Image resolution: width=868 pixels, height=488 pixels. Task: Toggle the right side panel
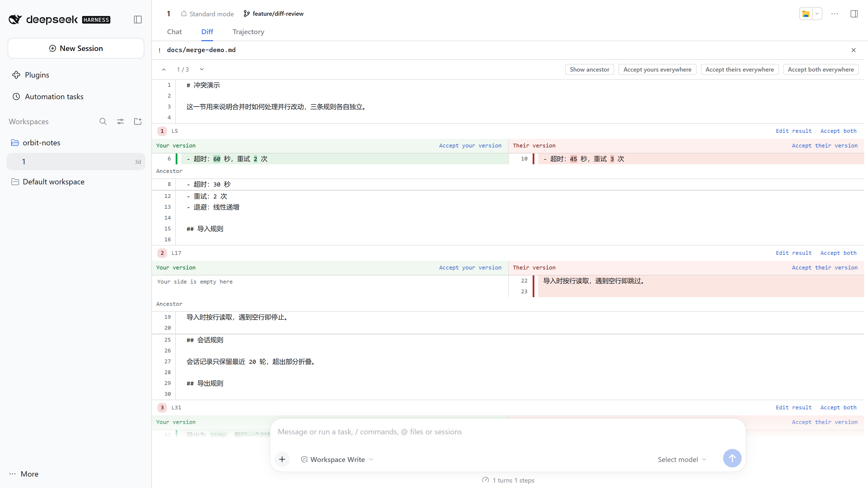[854, 14]
